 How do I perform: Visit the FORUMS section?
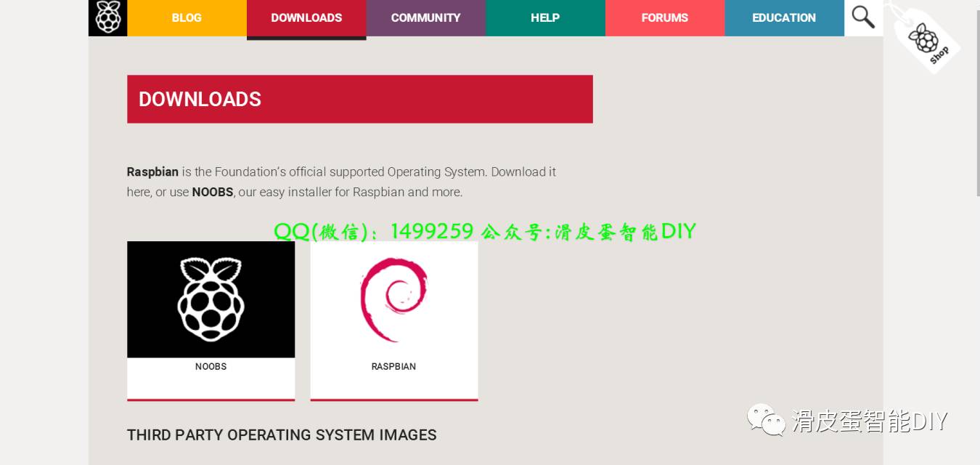(x=665, y=17)
